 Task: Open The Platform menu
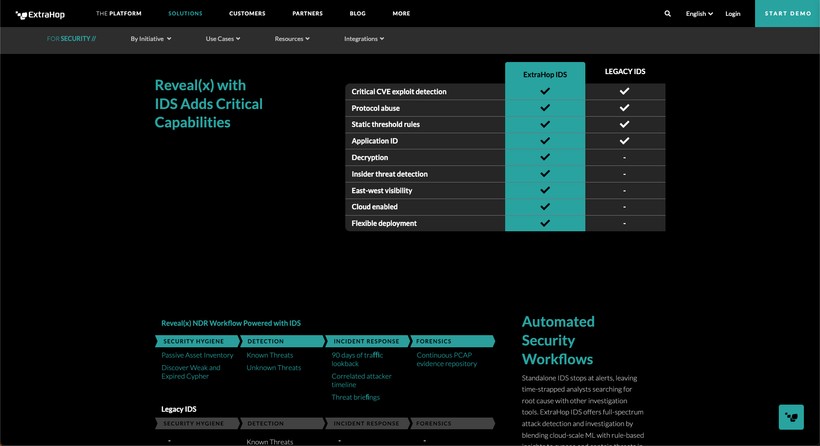[x=119, y=14]
